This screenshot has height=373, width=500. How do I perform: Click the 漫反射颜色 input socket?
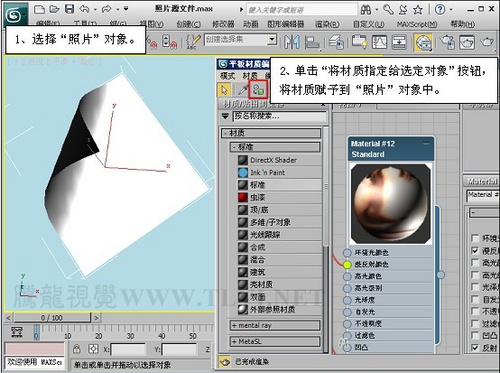pyautogui.click(x=347, y=265)
